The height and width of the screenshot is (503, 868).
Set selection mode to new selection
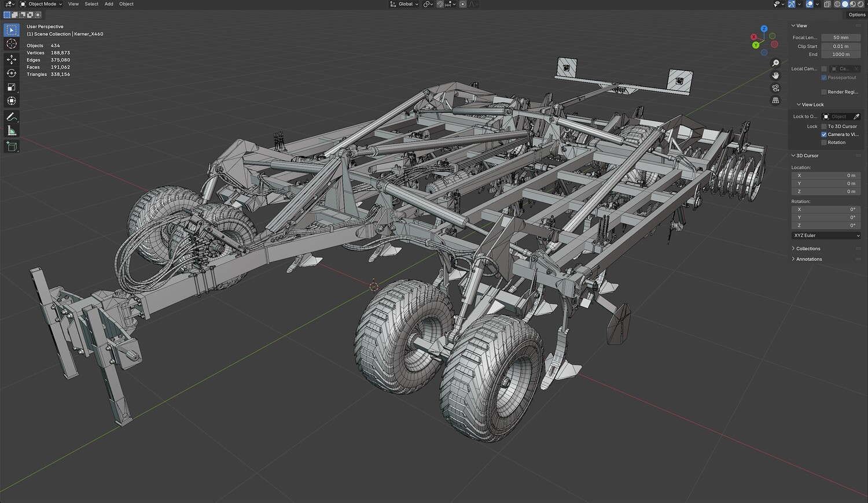click(7, 15)
